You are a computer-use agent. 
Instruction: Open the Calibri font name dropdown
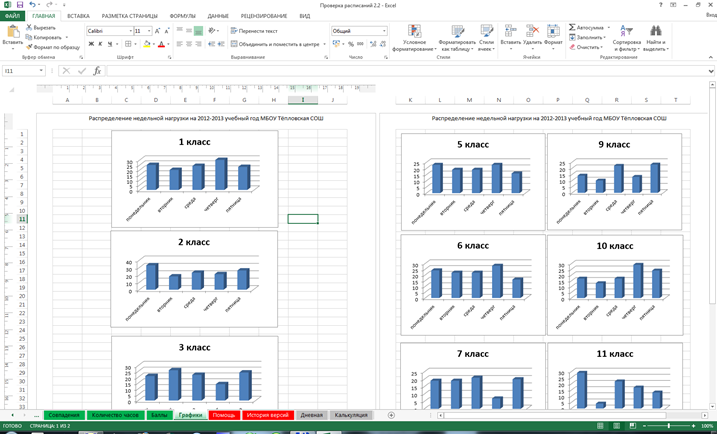pos(128,31)
